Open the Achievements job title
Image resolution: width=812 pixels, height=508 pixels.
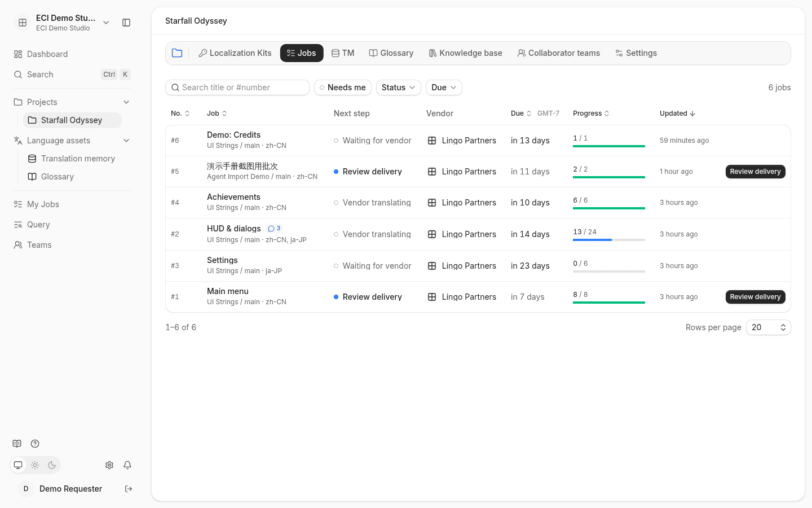(x=233, y=197)
